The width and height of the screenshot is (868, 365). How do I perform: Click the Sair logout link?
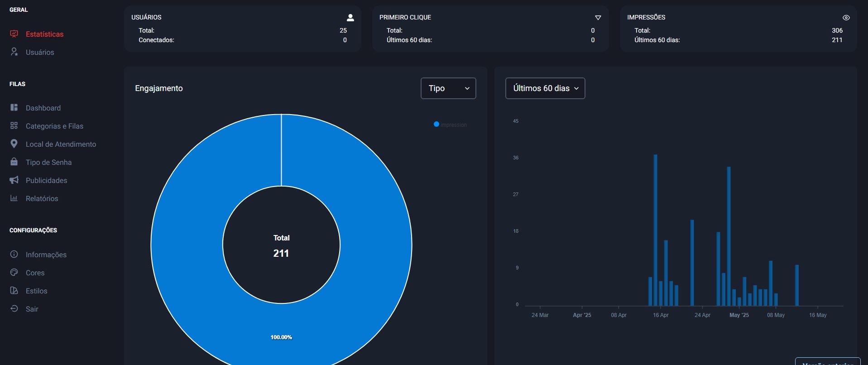(32, 309)
